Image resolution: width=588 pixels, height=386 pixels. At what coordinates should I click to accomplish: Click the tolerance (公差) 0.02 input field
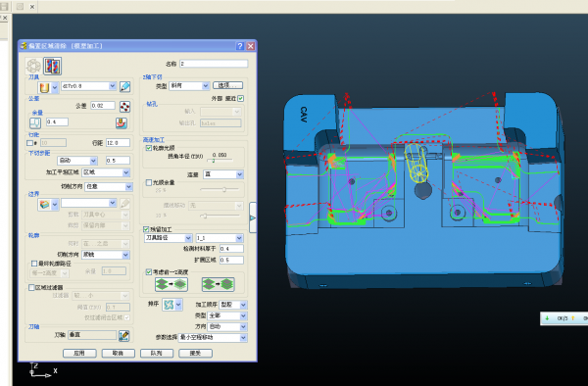click(x=103, y=106)
